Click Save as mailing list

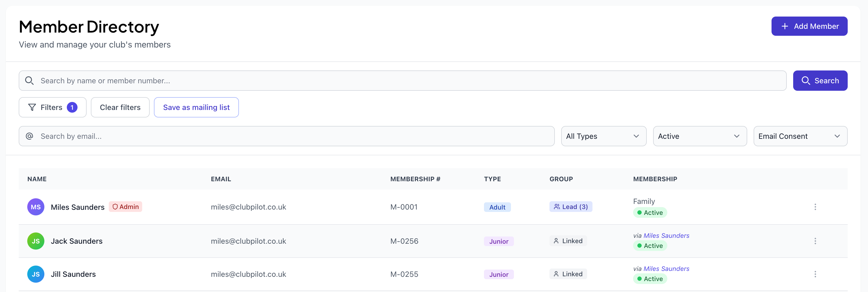click(x=196, y=107)
